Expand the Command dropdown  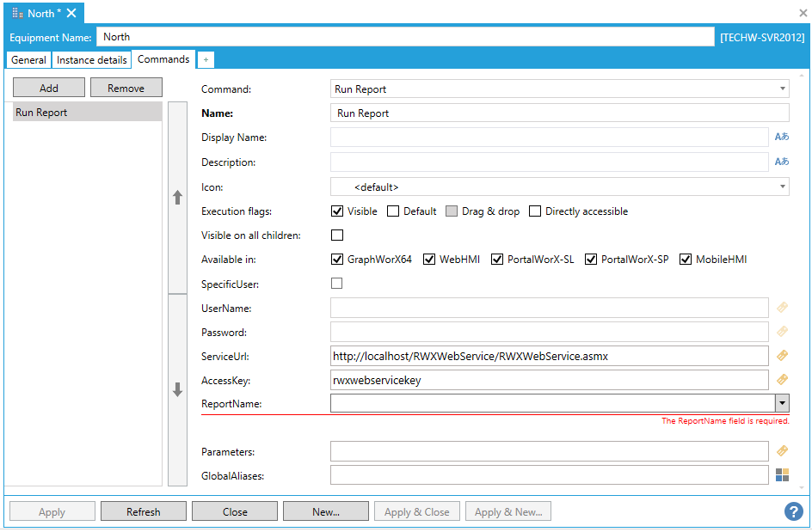pyautogui.click(x=782, y=89)
